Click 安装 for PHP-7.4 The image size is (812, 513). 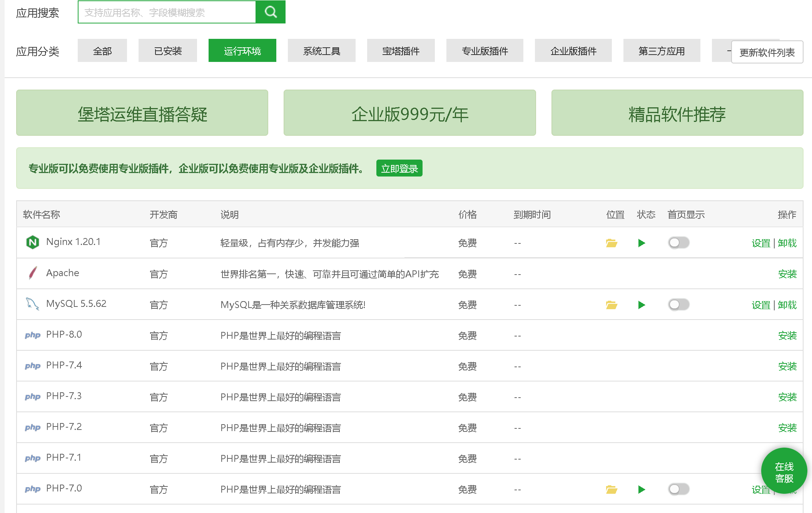tap(787, 366)
